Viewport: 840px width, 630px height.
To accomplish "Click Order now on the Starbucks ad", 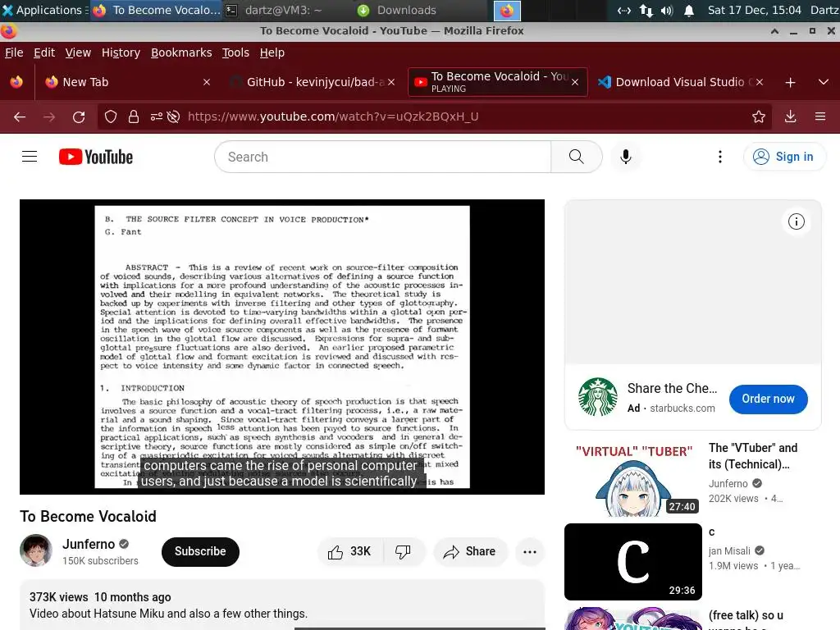I will pos(768,399).
